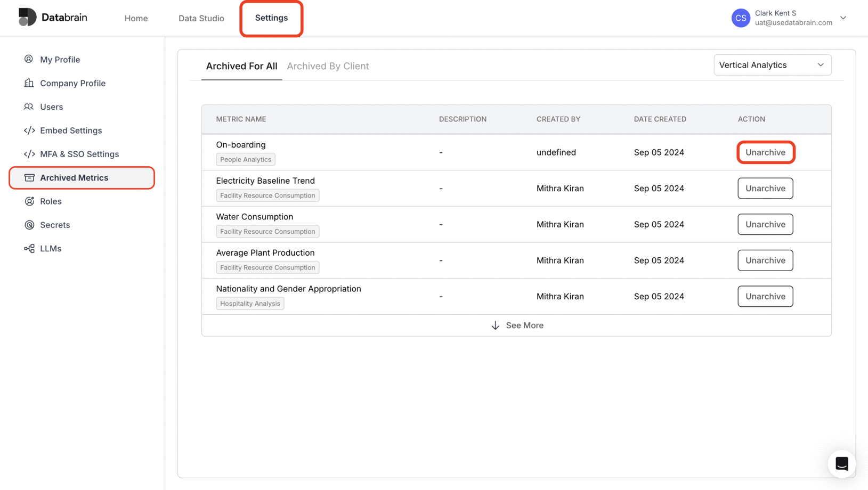This screenshot has width=868, height=490.
Task: Expand the Clark Kent account chevron
Action: click(843, 18)
